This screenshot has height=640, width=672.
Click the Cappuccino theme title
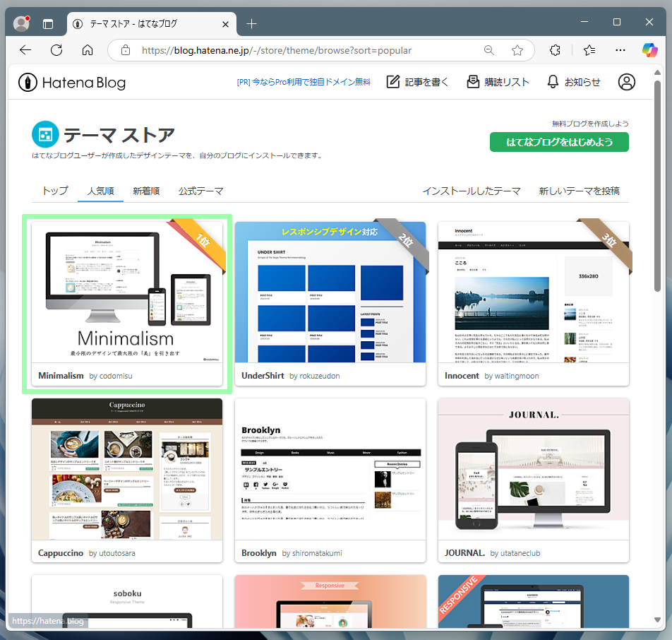coord(61,553)
